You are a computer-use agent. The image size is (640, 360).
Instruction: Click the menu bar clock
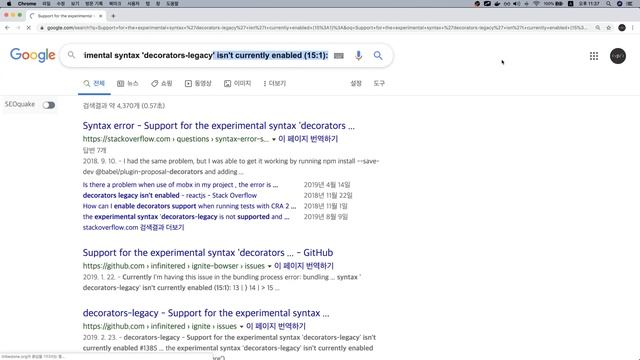589,4
